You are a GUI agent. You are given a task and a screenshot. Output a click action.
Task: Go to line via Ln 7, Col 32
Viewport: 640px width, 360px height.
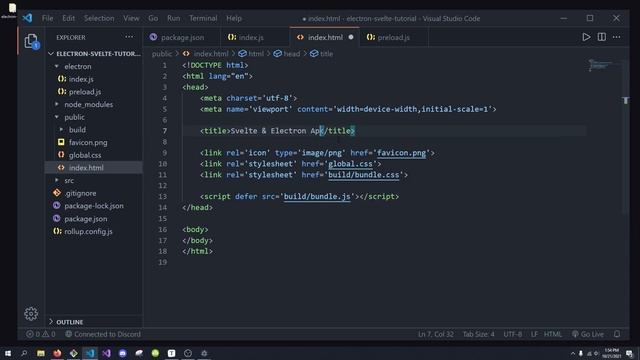[x=436, y=334]
